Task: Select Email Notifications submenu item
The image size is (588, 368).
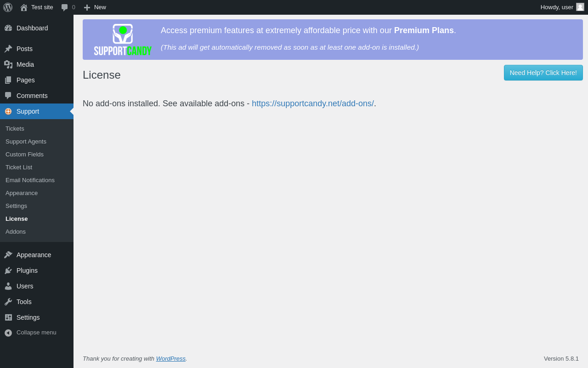Action: (30, 180)
